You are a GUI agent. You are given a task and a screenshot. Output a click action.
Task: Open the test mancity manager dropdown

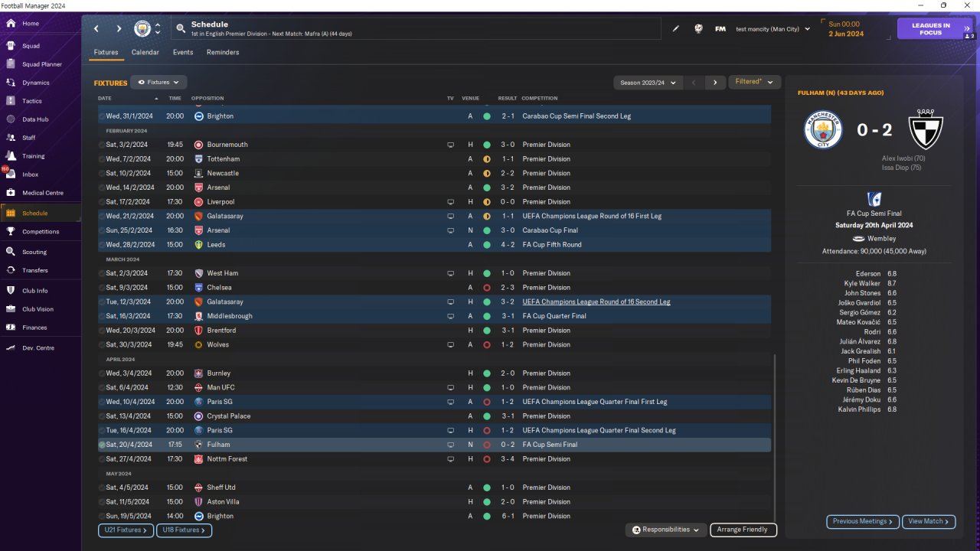773,29
